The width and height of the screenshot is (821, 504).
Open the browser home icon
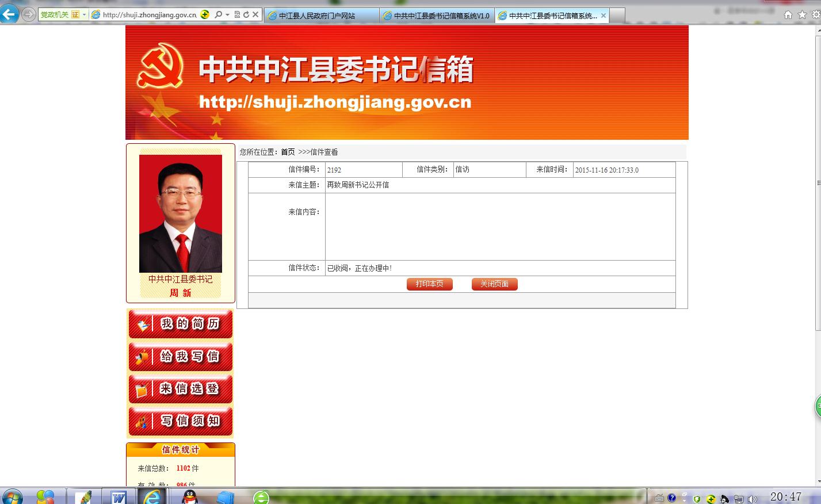tap(788, 15)
